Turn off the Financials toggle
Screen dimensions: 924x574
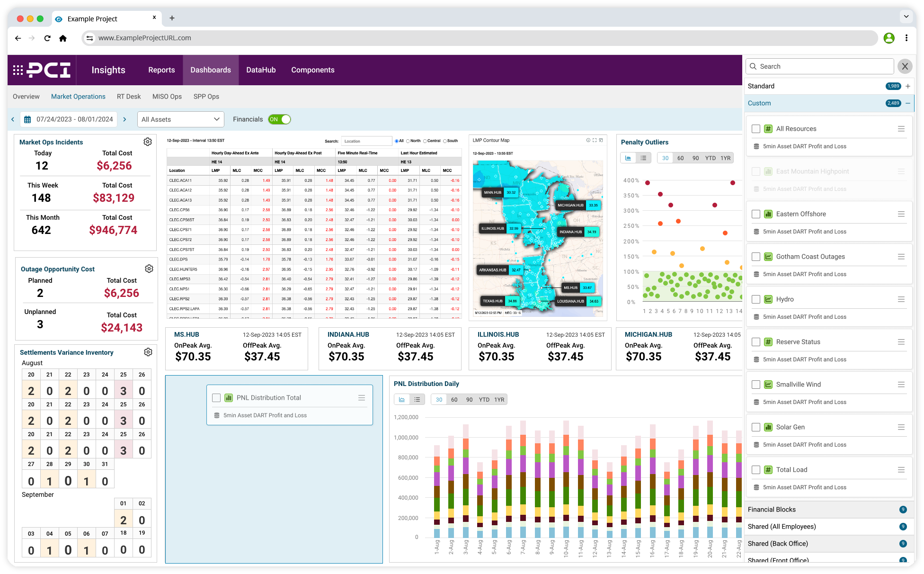pos(279,119)
